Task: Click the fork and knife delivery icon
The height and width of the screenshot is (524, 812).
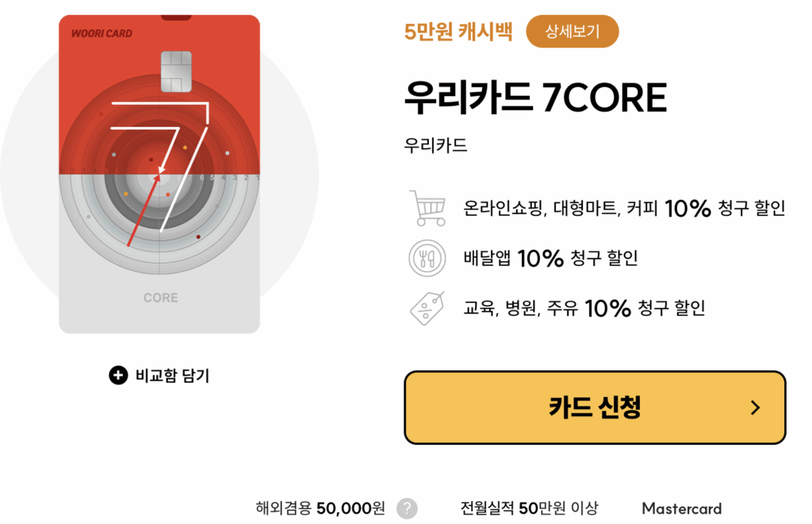Action: [427, 258]
